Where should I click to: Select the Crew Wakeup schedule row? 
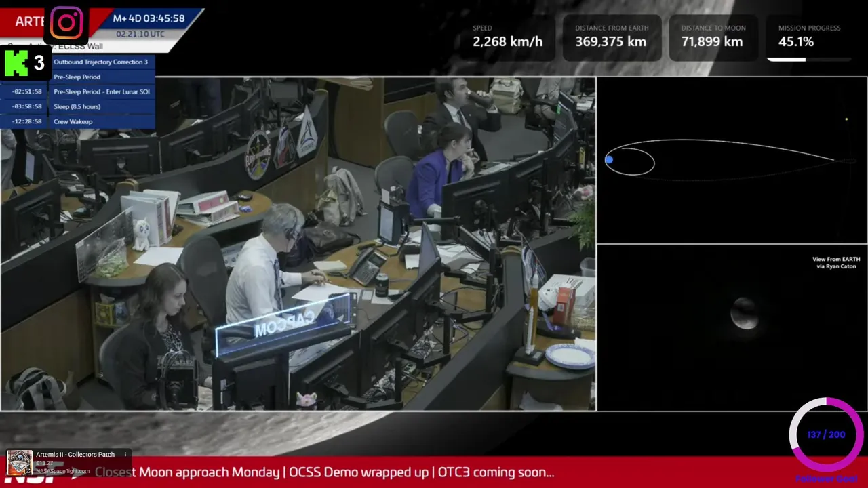pyautogui.click(x=77, y=121)
